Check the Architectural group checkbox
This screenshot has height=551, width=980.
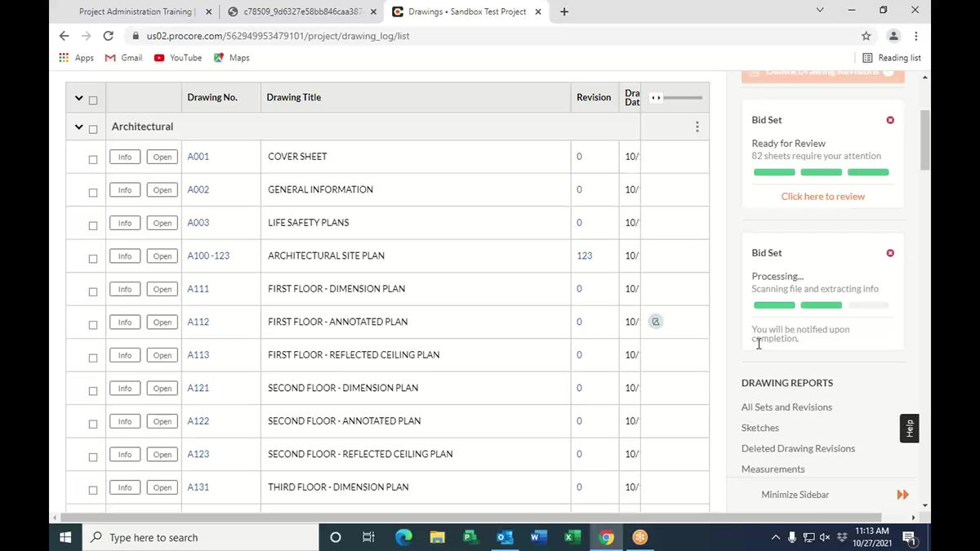pos(92,129)
